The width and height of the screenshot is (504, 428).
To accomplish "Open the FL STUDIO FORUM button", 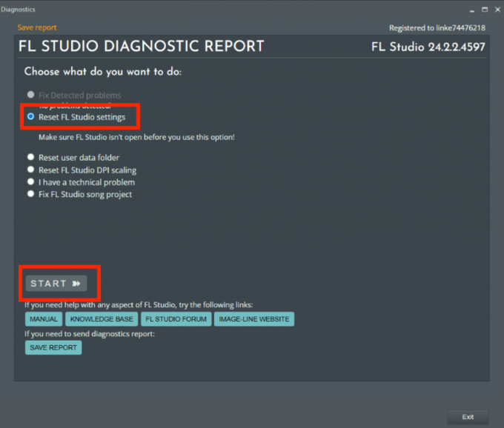I will [x=176, y=319].
